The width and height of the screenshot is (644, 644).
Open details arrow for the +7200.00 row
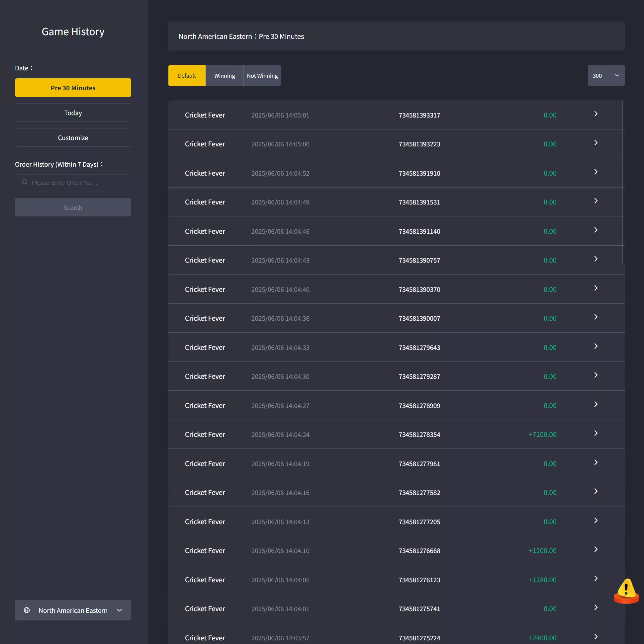pos(596,433)
